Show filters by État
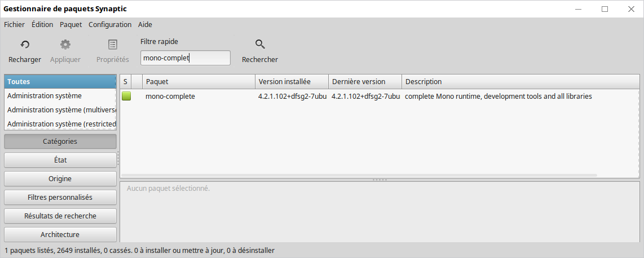Viewport: 644px width, 258px height. tap(60, 160)
